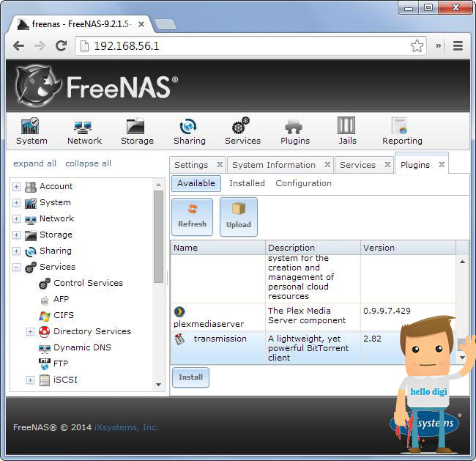Select the Installed plugins sub-tab

click(247, 183)
